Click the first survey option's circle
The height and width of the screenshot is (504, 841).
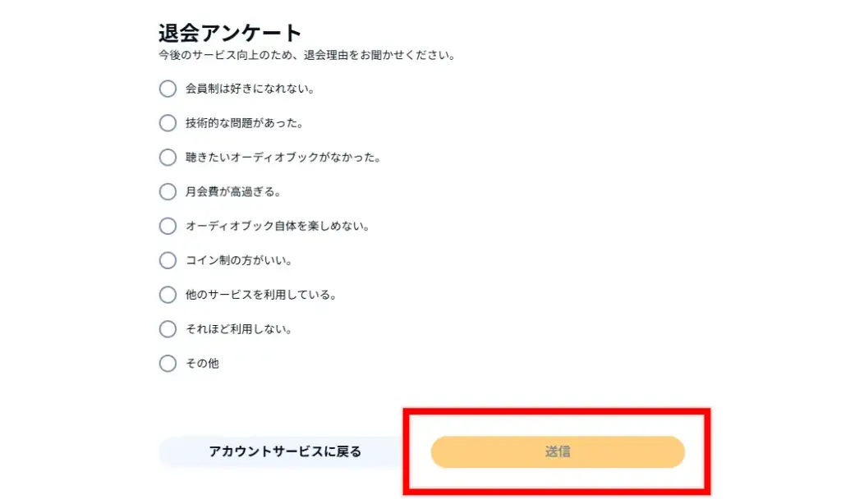point(168,89)
